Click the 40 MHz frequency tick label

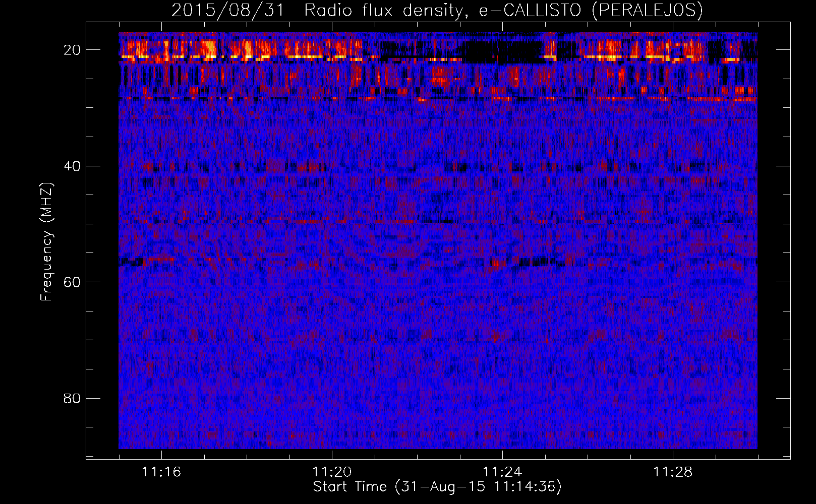coord(73,166)
